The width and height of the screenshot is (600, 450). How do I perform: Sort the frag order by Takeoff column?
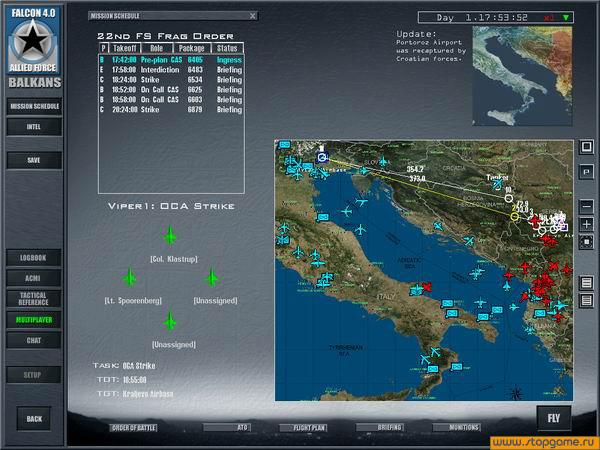coord(123,48)
